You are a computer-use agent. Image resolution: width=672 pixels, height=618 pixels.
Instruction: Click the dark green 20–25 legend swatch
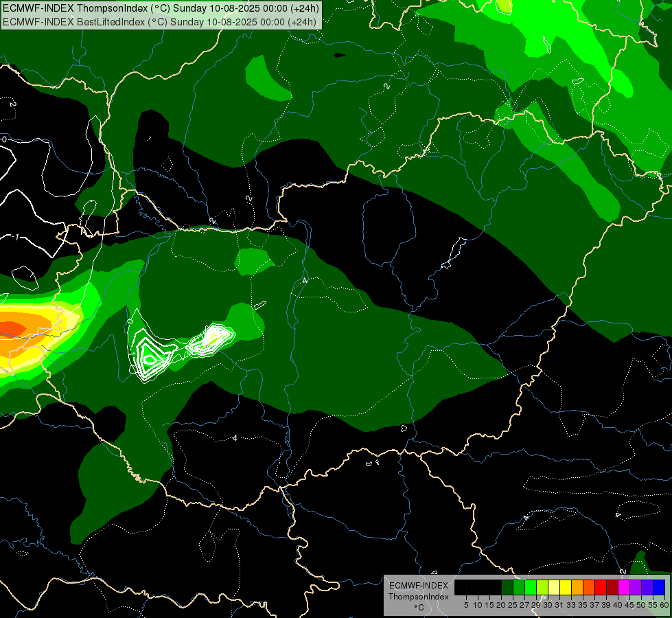click(507, 587)
